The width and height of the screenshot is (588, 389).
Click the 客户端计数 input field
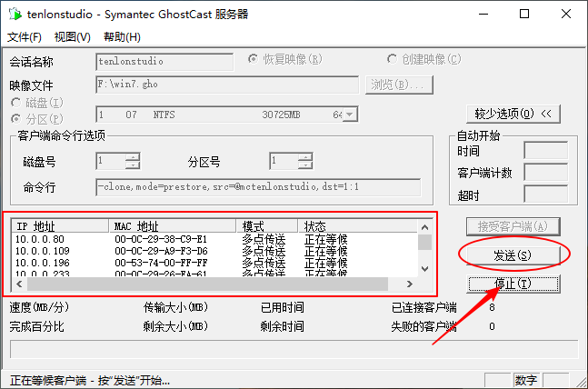point(545,172)
